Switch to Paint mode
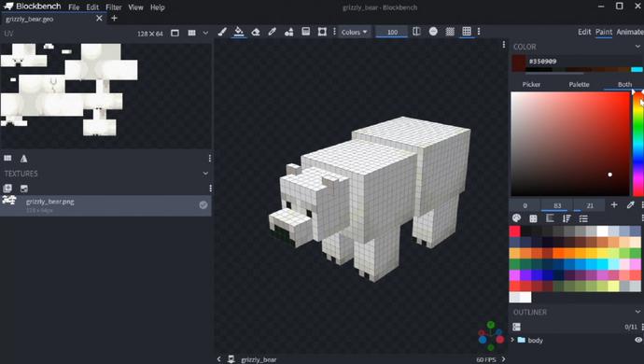This screenshot has height=364, width=644. [x=604, y=32]
